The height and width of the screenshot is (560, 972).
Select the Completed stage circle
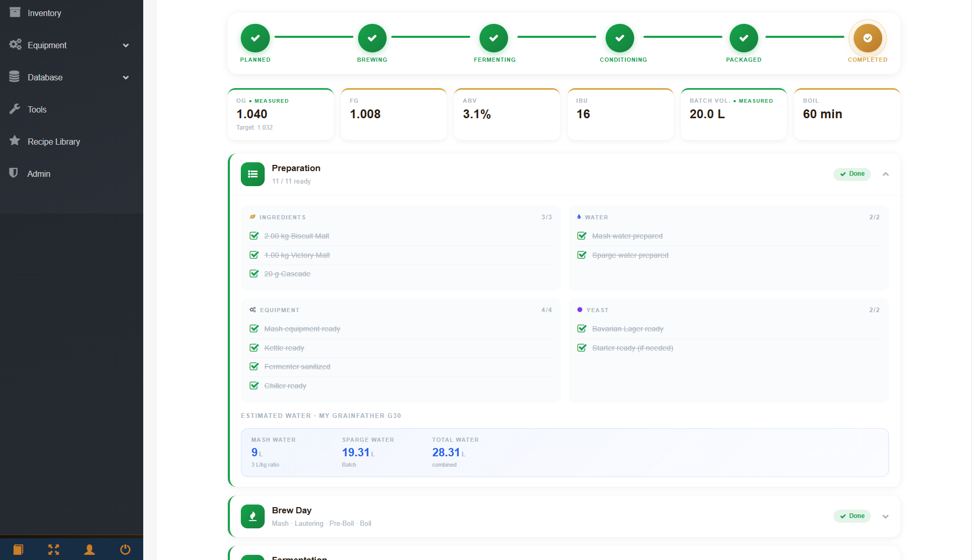pyautogui.click(x=868, y=38)
